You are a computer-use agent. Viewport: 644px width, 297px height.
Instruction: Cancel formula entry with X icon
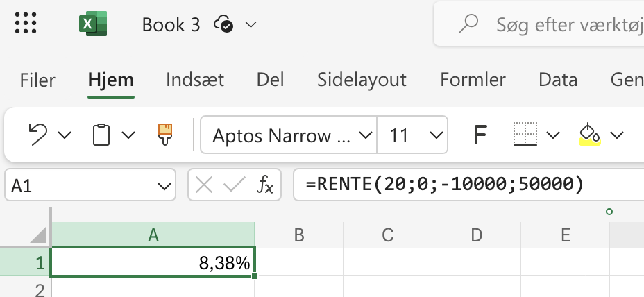204,185
